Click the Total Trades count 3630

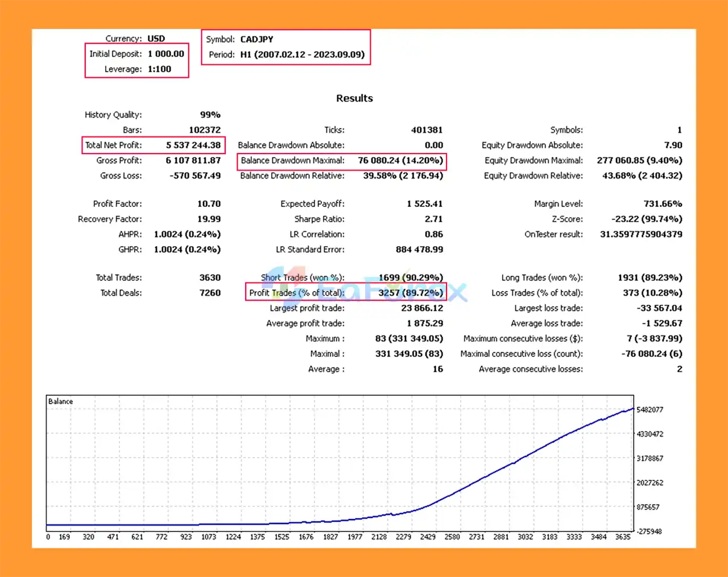tap(210, 278)
